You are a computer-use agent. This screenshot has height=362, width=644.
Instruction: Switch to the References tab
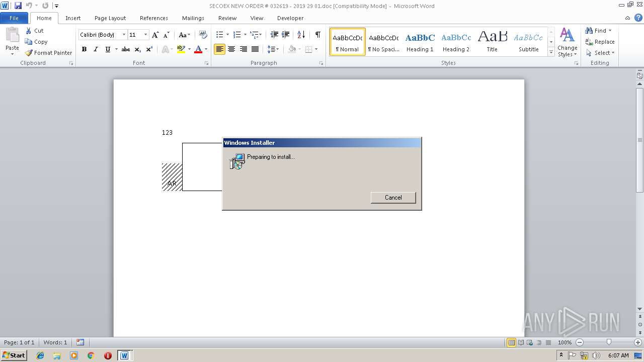(x=154, y=18)
